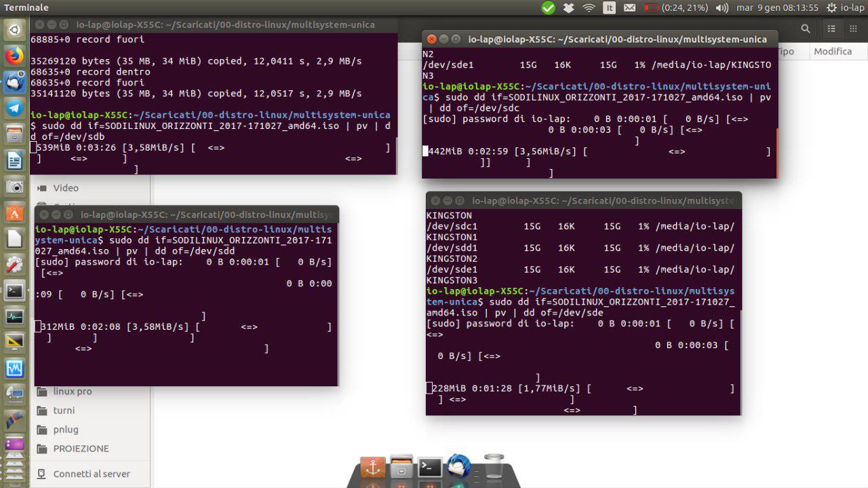Screen dimensions: 868x488
Task: Open the Wi-Fi network menu
Action: pyautogui.click(x=589, y=7)
